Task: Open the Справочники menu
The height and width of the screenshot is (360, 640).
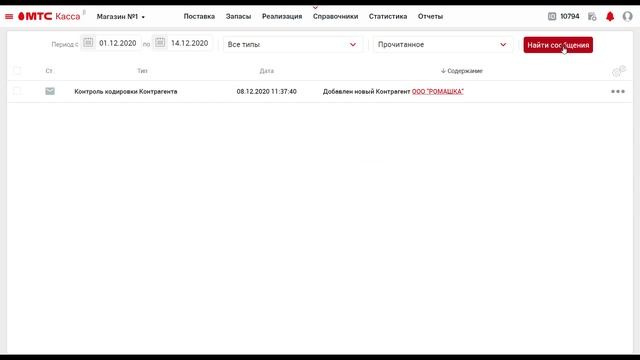Action: [336, 16]
